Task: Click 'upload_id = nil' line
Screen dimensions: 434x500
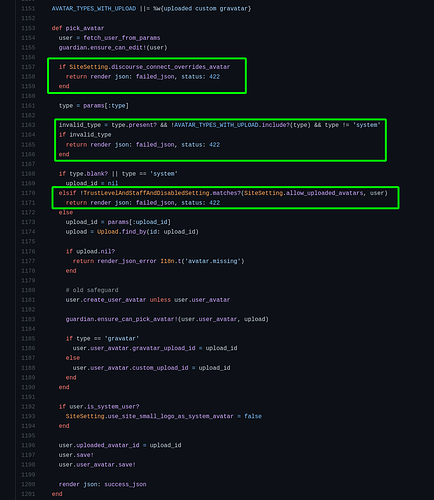Action: click(92, 183)
